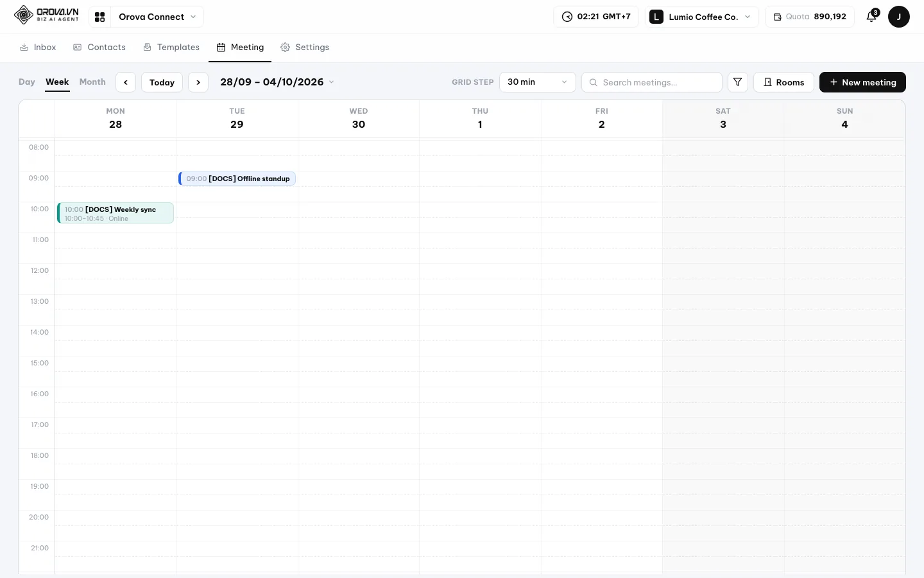Image resolution: width=924 pixels, height=578 pixels.
Task: Open the meeting filter funnel icon
Action: pyautogui.click(x=738, y=82)
